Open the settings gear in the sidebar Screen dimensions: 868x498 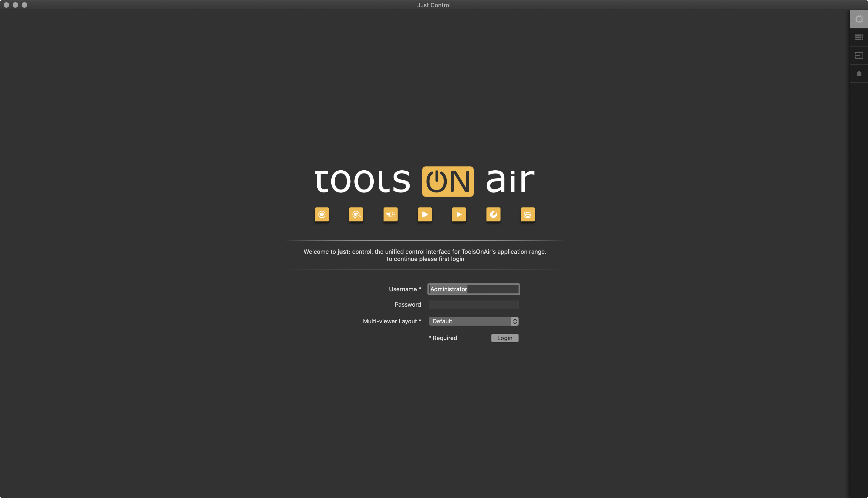(x=859, y=19)
